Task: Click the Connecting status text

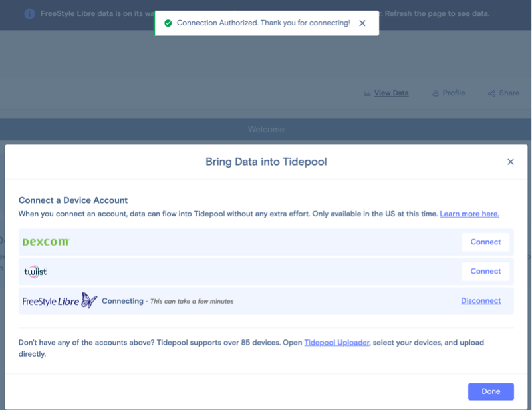Action: [x=123, y=301]
